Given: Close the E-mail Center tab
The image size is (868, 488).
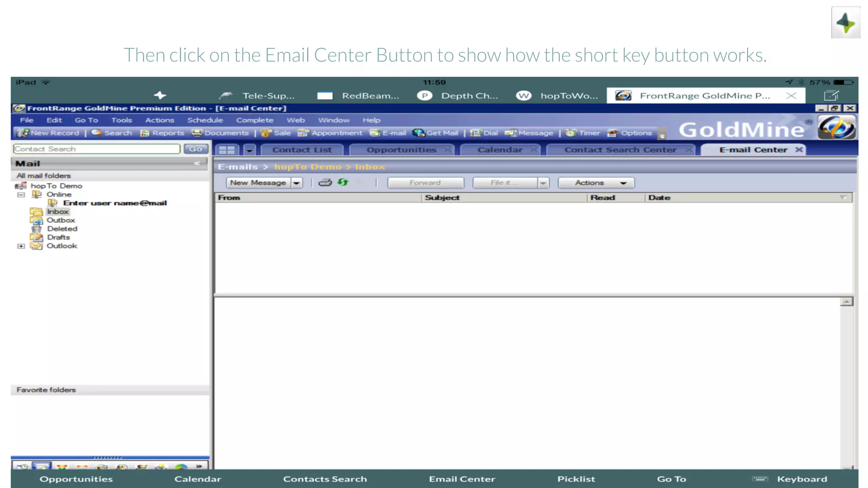Looking at the screenshot, I should coord(799,150).
